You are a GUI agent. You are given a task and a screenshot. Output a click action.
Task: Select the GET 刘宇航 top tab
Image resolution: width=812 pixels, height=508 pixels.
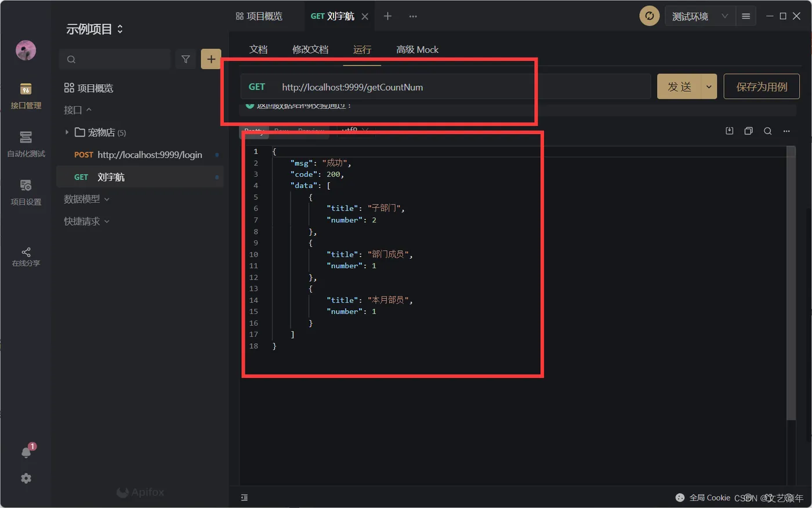[332, 16]
